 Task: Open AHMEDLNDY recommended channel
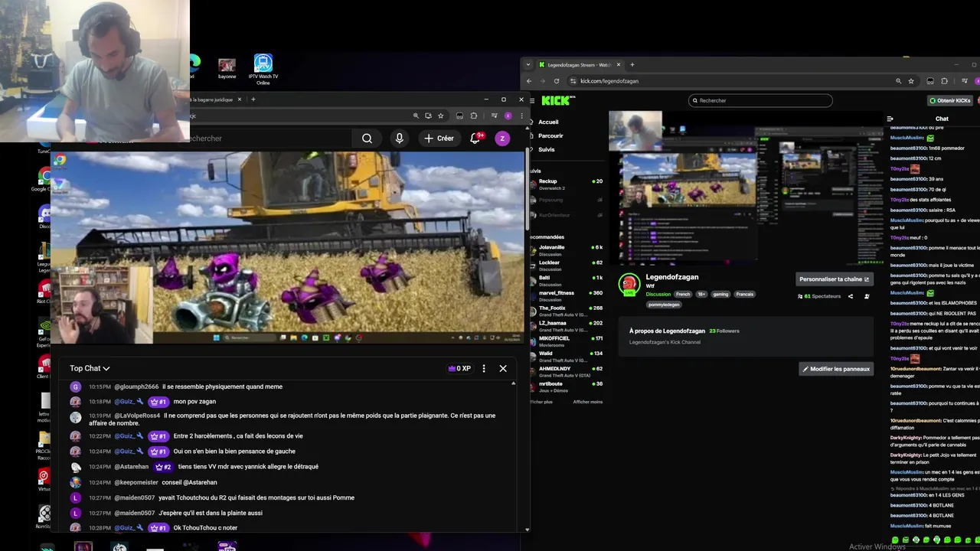pos(567,371)
